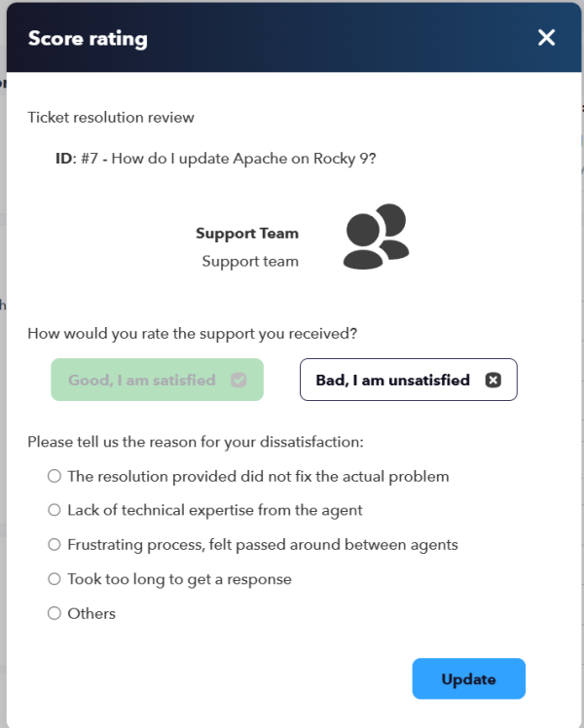This screenshot has height=728, width=584.
Task: Select radio for lack of technical expertise
Action: pyautogui.click(x=55, y=510)
